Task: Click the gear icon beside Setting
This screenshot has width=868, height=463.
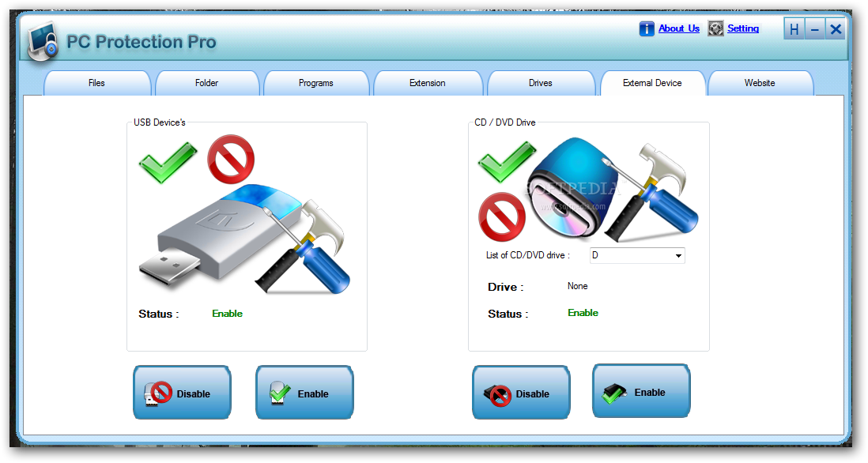Action: [x=715, y=28]
